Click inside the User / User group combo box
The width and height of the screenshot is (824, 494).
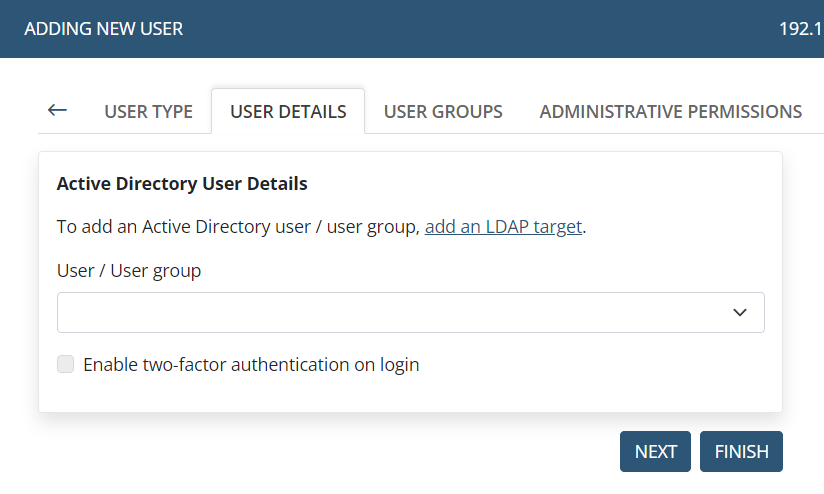(x=411, y=313)
